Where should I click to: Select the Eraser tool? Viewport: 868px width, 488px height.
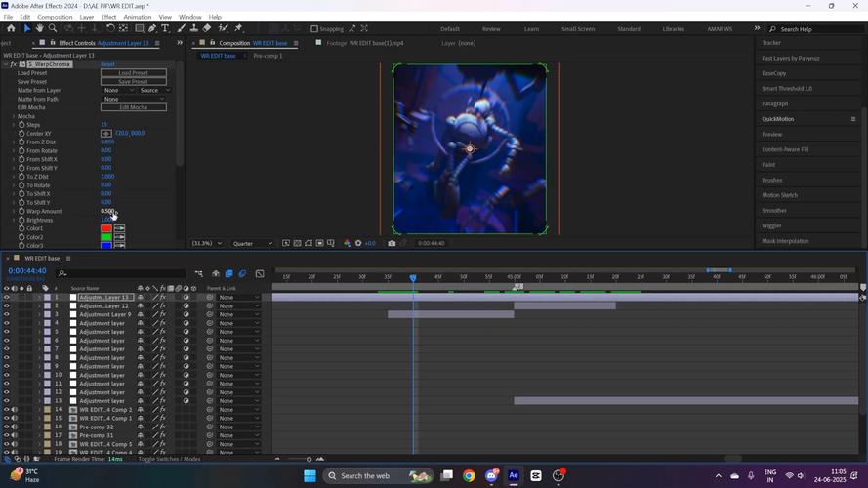coord(207,28)
